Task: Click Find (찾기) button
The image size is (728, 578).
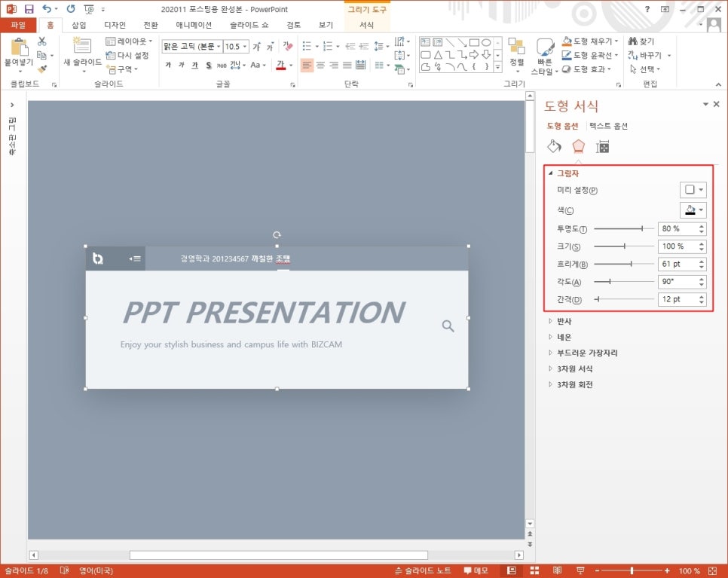Action: (x=641, y=41)
